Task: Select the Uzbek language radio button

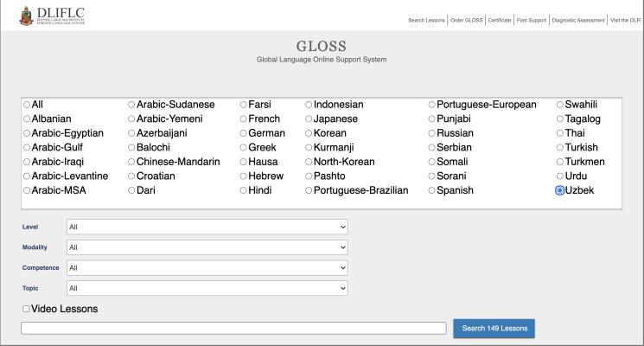Action: click(x=560, y=190)
